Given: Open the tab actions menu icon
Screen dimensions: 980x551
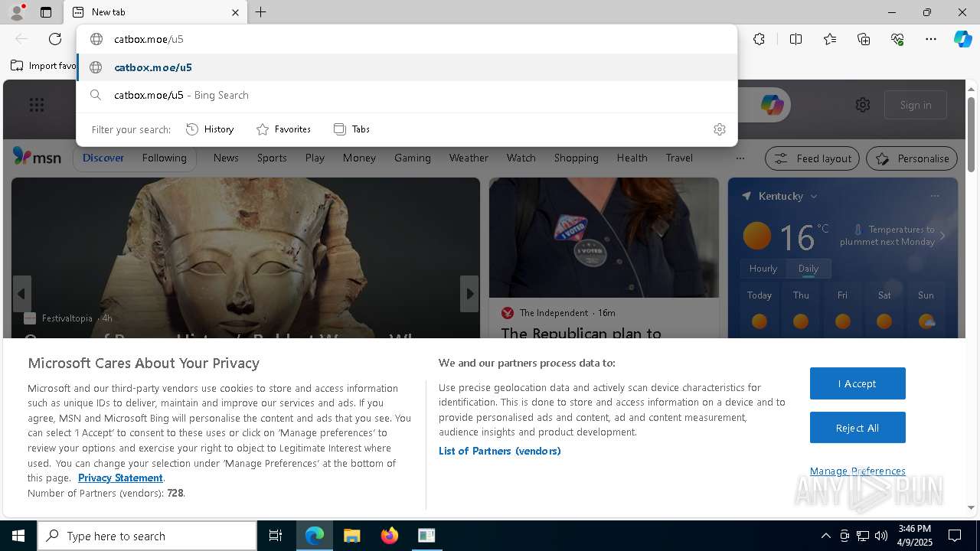Looking at the screenshot, I should (x=46, y=12).
